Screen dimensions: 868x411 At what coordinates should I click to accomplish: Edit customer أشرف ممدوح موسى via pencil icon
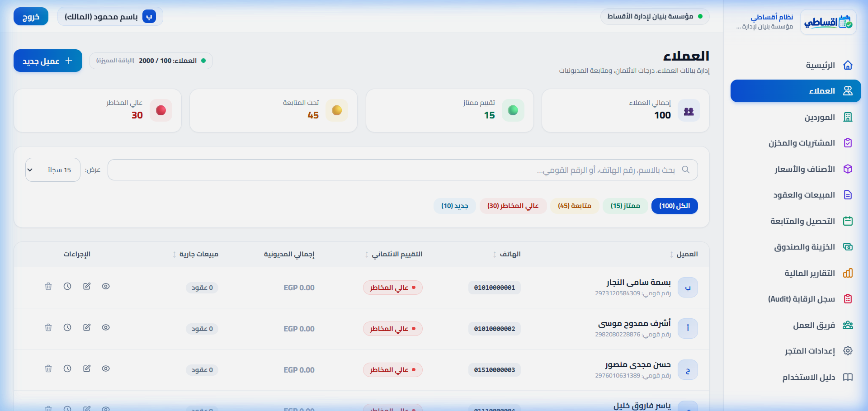(x=87, y=327)
